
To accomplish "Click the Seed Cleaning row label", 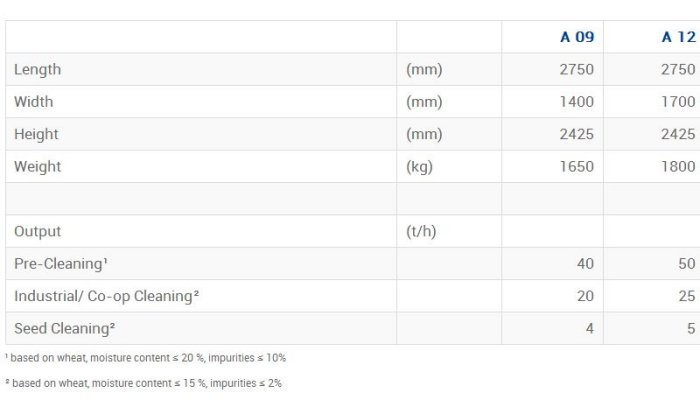I will tap(64, 328).
